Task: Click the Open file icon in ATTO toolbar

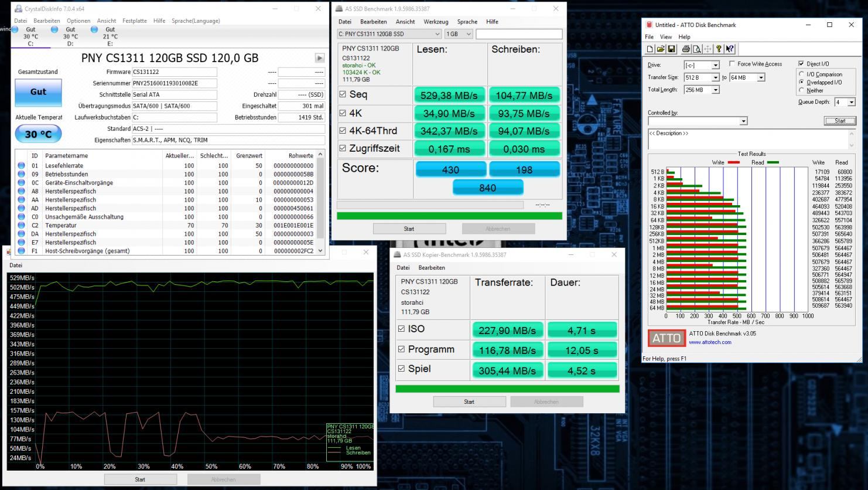Action: tap(661, 49)
